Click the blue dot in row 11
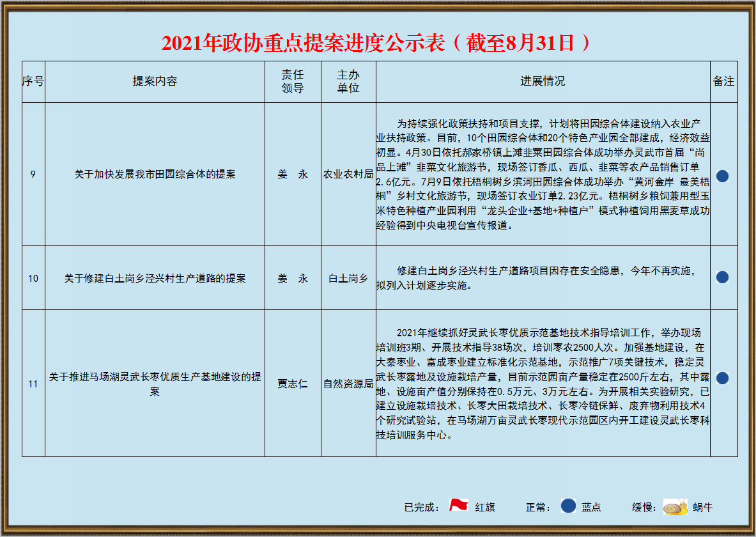 tap(722, 378)
